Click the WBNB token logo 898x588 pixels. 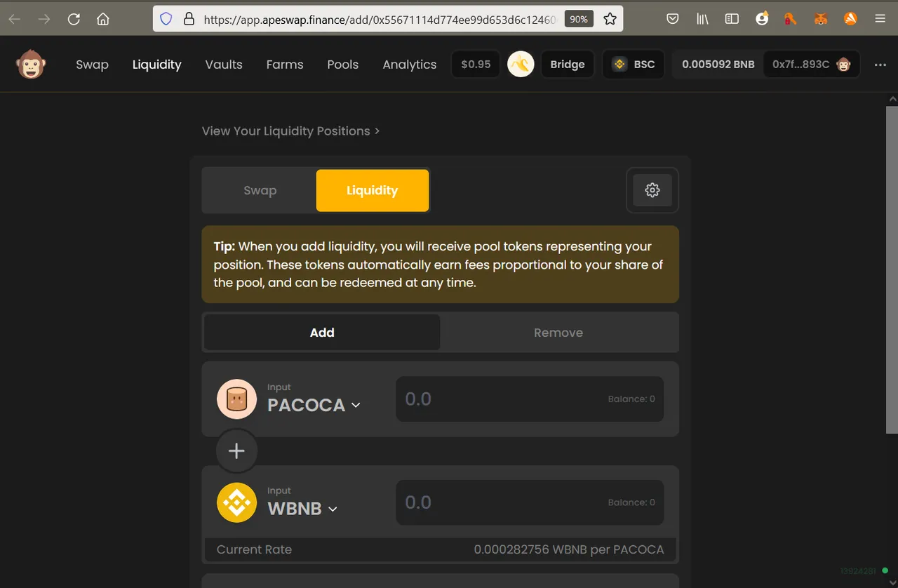click(x=236, y=502)
